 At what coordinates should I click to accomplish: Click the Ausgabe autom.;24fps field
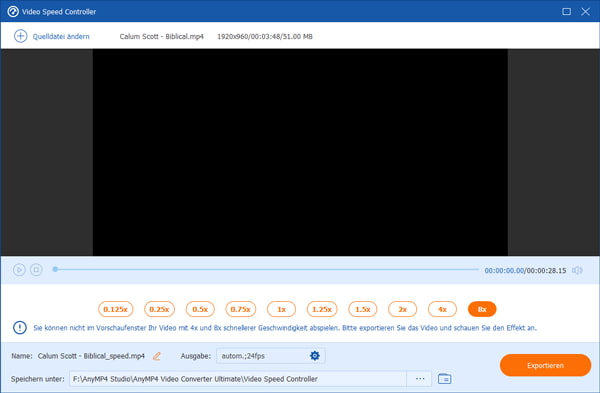click(271, 356)
